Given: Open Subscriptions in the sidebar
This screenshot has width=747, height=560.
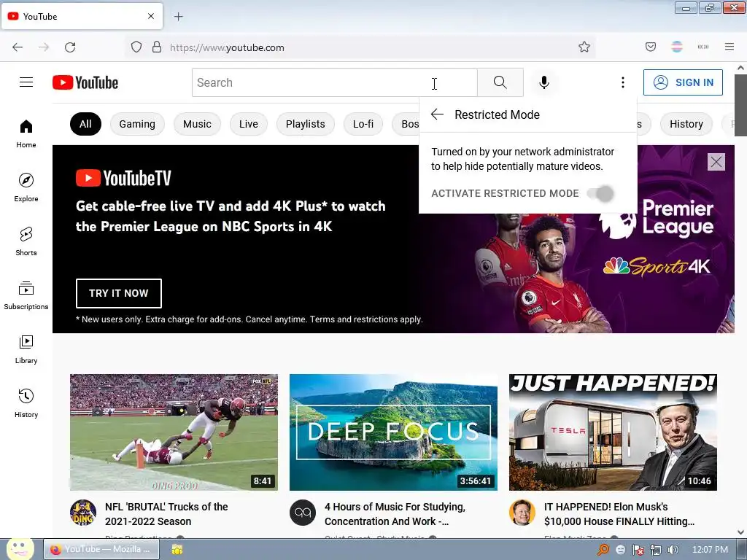Looking at the screenshot, I should point(26,295).
